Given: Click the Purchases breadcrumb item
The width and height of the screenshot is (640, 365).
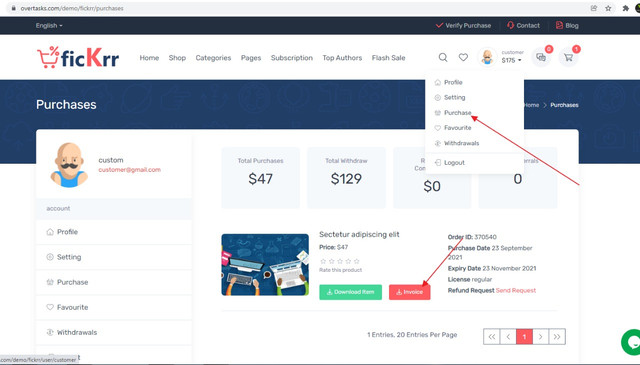Looking at the screenshot, I should coord(564,105).
